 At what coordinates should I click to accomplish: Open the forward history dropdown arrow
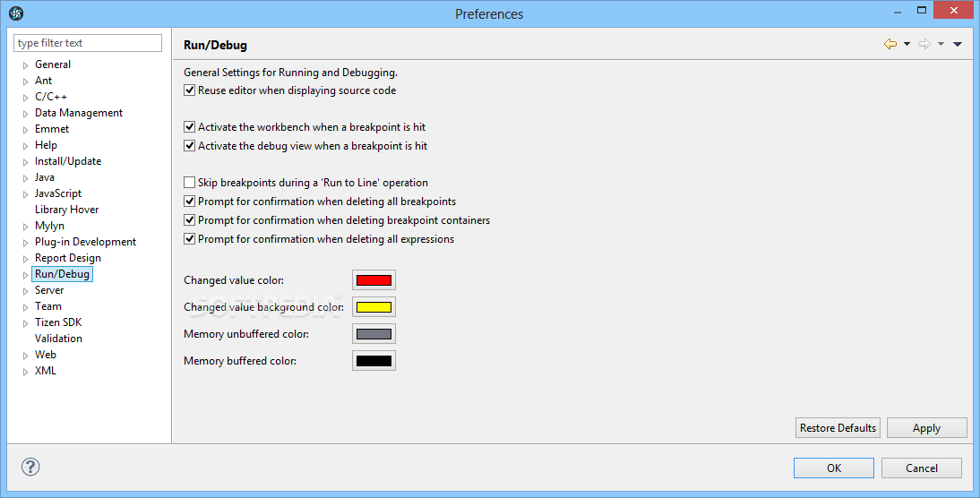(x=941, y=44)
